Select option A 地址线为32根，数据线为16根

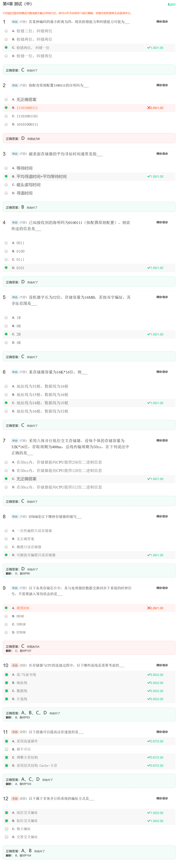[6, 386]
